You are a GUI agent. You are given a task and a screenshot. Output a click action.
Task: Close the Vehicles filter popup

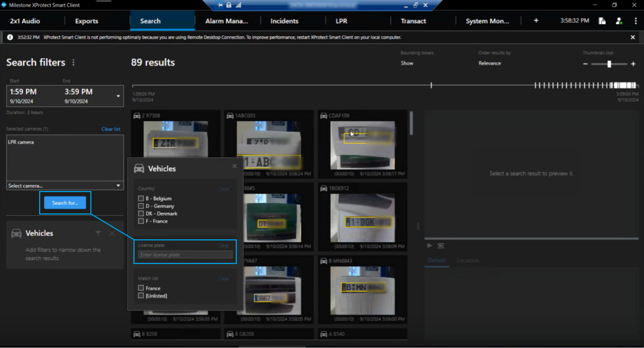235,166
